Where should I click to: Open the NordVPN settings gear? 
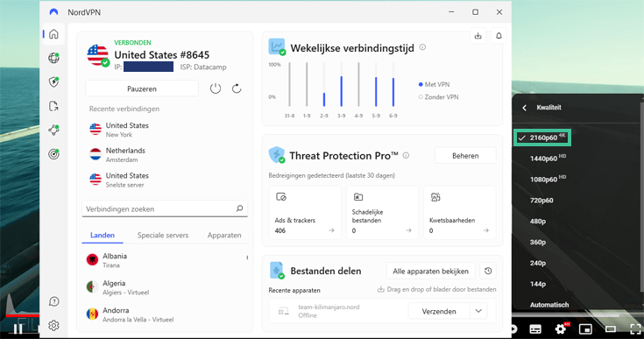[x=53, y=326]
